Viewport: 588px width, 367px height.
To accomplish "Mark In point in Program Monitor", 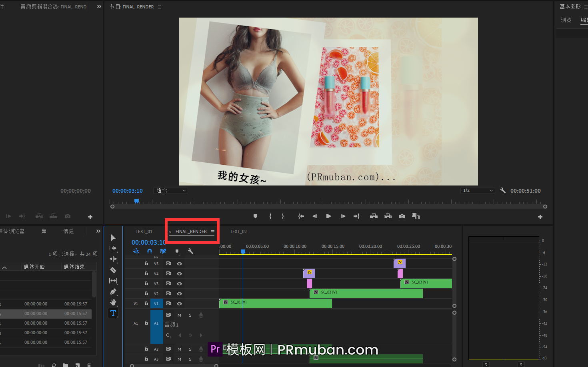I will click(x=270, y=216).
